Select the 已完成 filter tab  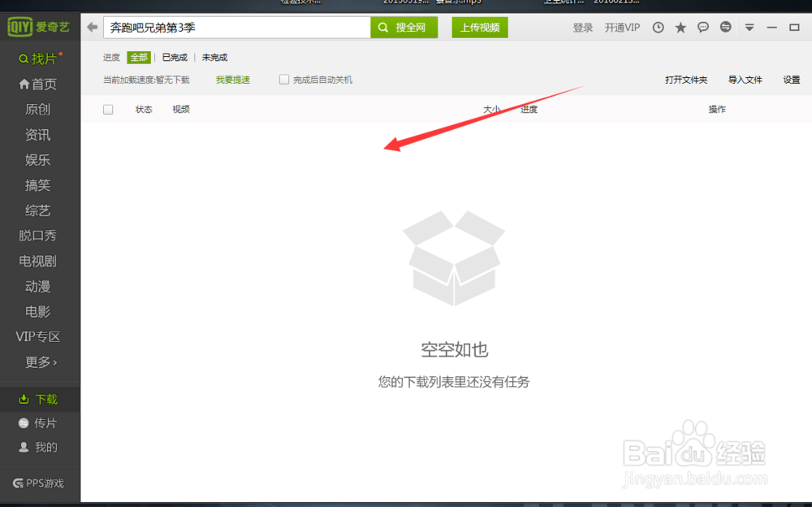click(x=175, y=57)
